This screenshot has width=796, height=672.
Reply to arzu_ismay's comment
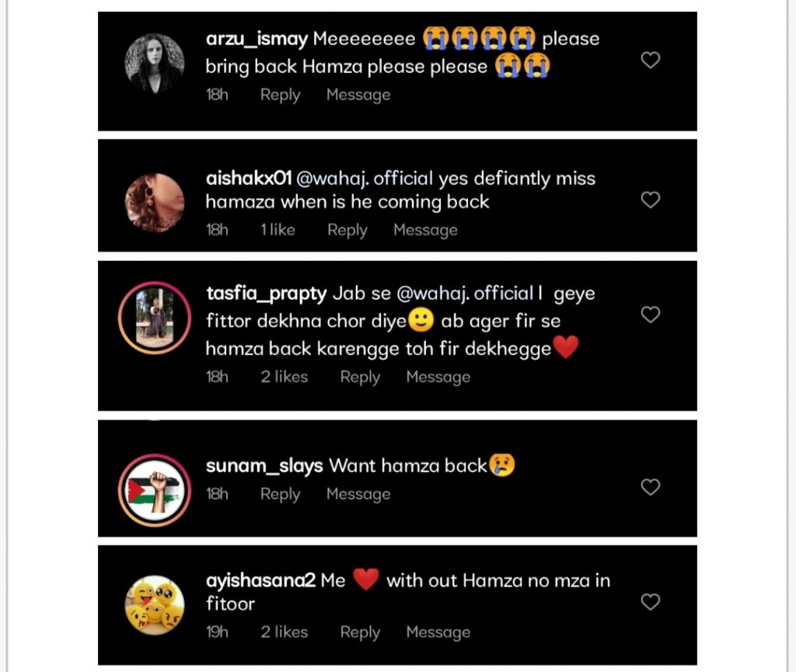pyautogui.click(x=280, y=95)
